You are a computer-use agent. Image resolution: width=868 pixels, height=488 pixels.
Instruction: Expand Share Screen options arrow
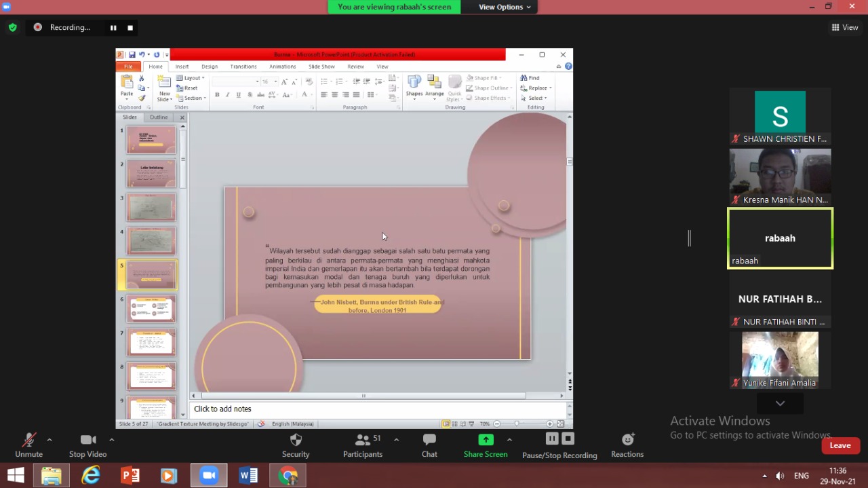pyautogui.click(x=509, y=440)
